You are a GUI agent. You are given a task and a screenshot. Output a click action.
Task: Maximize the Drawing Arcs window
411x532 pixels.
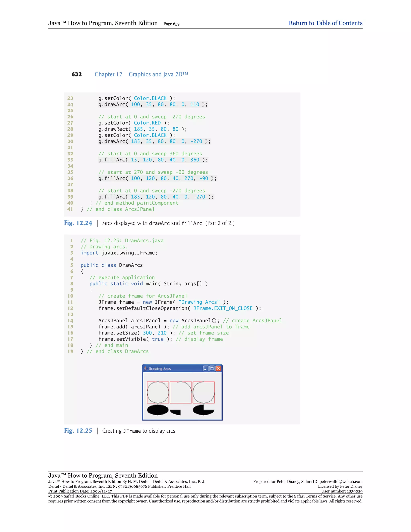pyautogui.click(x=212, y=369)
